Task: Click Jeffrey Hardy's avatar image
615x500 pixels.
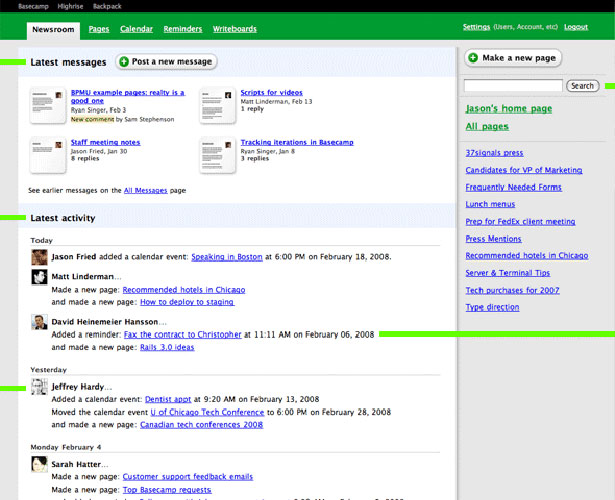Action: (39, 387)
